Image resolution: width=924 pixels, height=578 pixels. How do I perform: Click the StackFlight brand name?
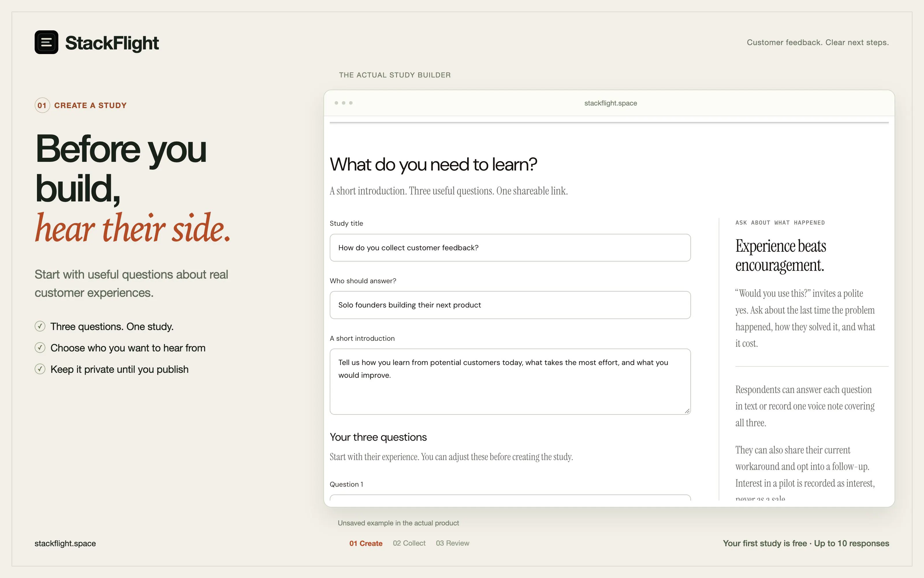[112, 43]
